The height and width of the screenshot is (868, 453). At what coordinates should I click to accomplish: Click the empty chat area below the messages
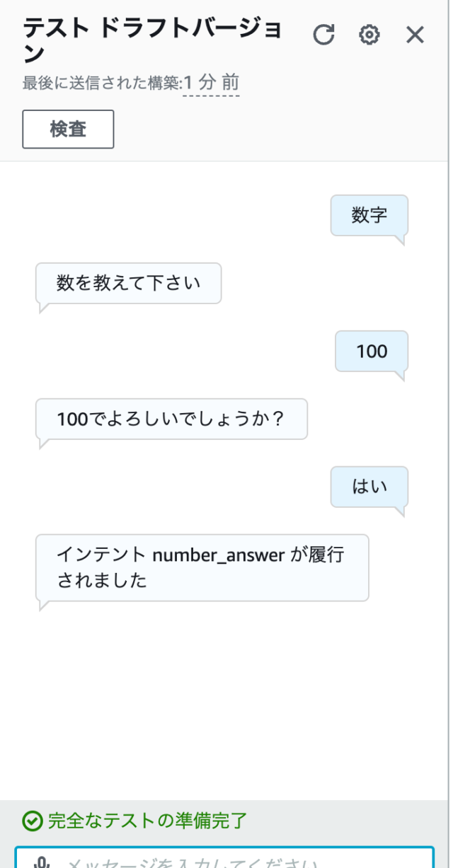pyautogui.click(x=226, y=700)
